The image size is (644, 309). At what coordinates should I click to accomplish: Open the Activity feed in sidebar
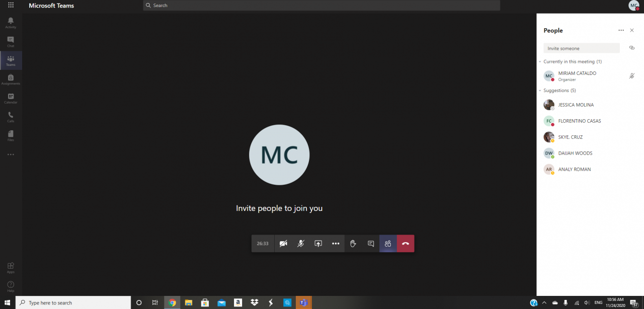(11, 23)
